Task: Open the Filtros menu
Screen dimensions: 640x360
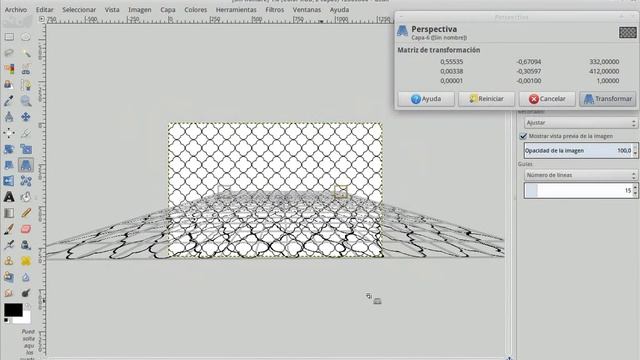Action: [275, 9]
